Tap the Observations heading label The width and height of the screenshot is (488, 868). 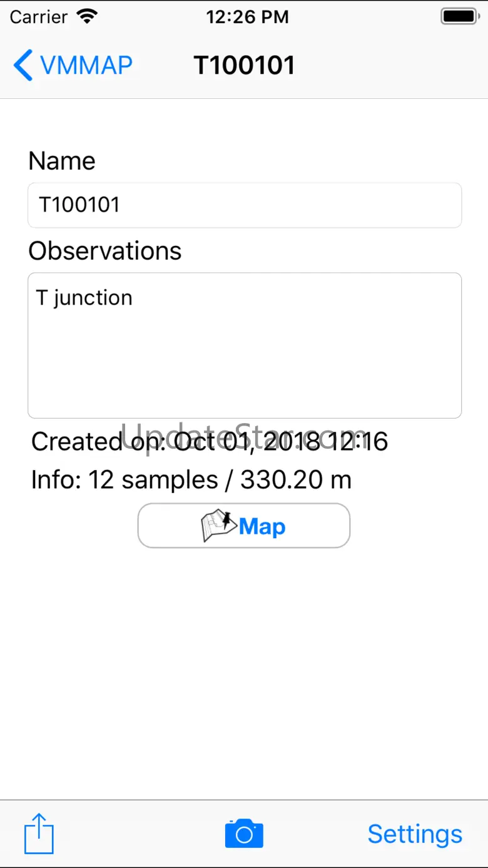pos(105,251)
